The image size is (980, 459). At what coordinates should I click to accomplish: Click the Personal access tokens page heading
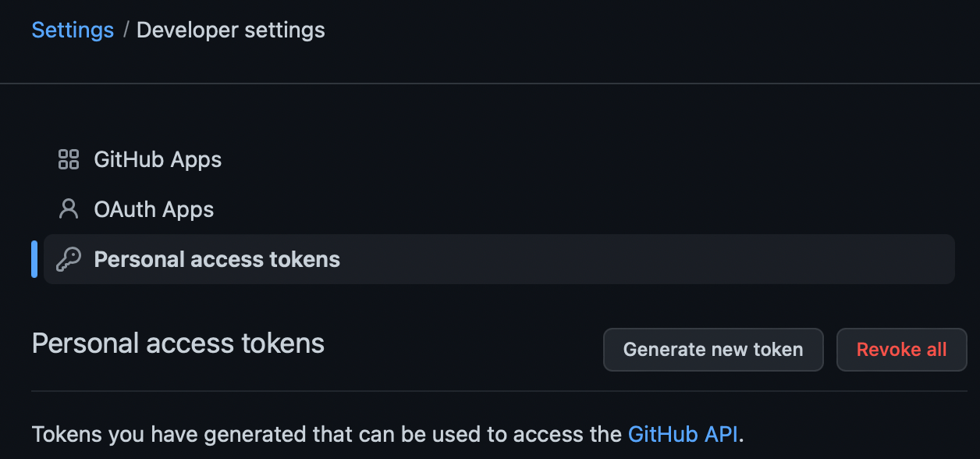coord(178,343)
